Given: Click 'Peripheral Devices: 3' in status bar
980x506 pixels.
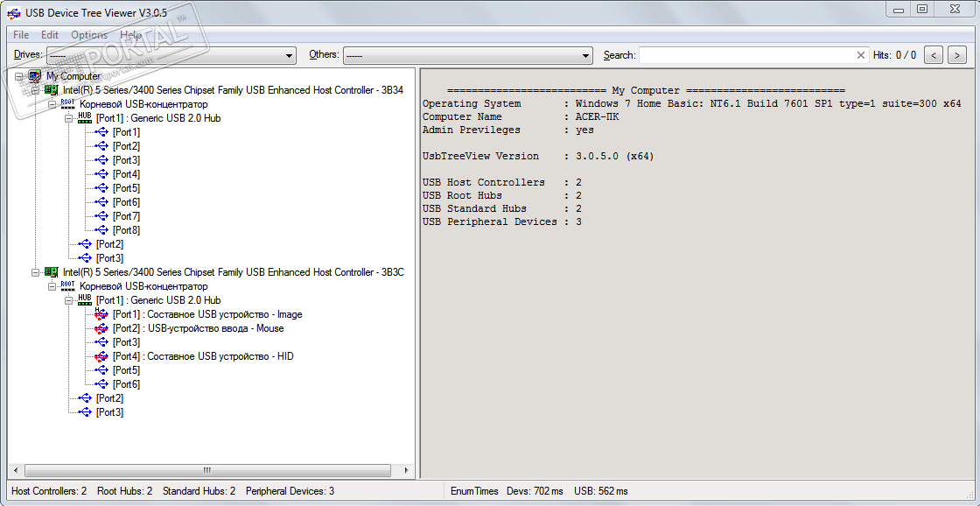Looking at the screenshot, I should pos(290,492).
